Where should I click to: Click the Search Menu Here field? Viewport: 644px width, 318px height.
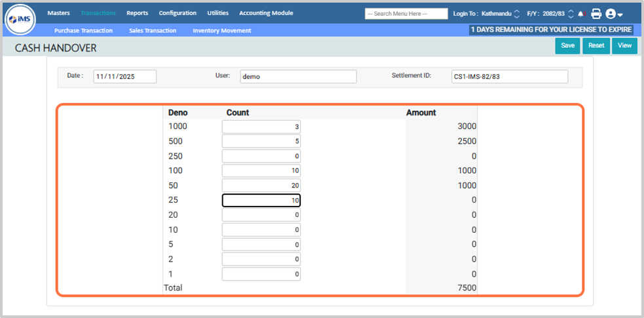point(406,14)
